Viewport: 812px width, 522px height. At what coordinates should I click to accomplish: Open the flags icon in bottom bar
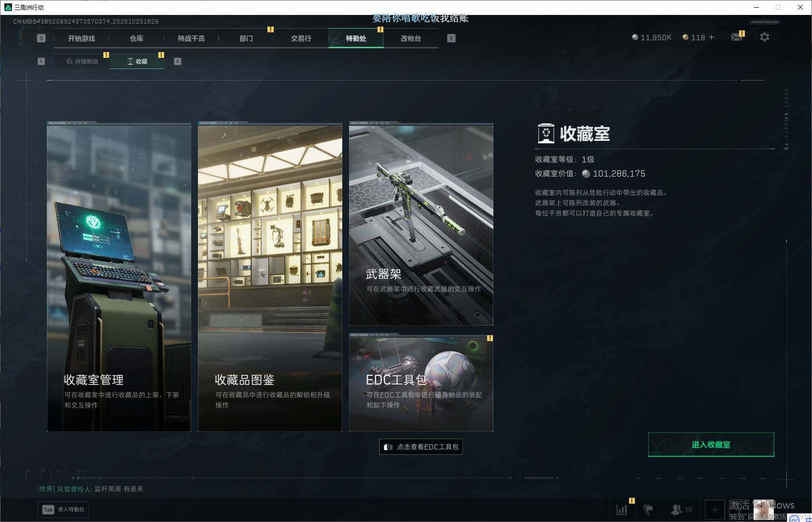(x=648, y=509)
